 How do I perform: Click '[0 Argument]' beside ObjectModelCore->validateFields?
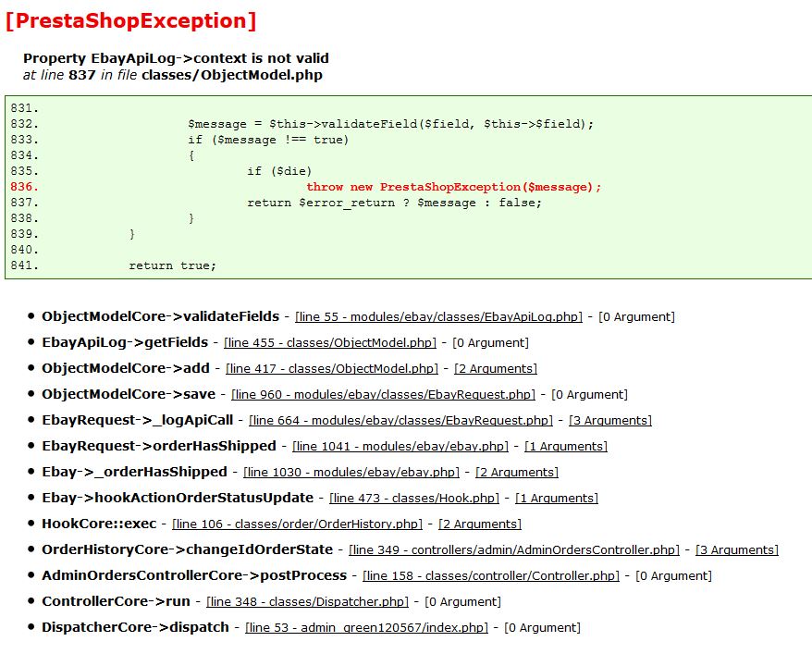(637, 317)
